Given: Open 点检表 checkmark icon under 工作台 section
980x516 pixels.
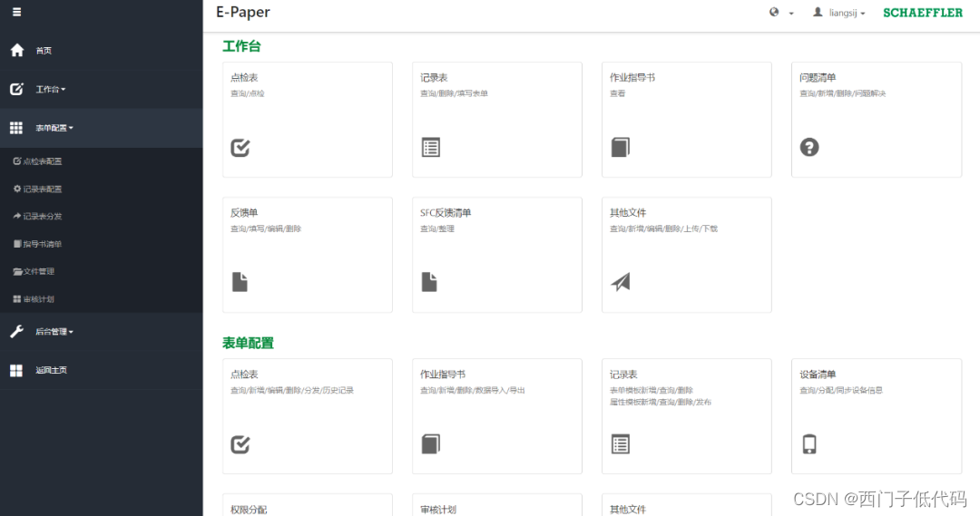Looking at the screenshot, I should click(240, 148).
